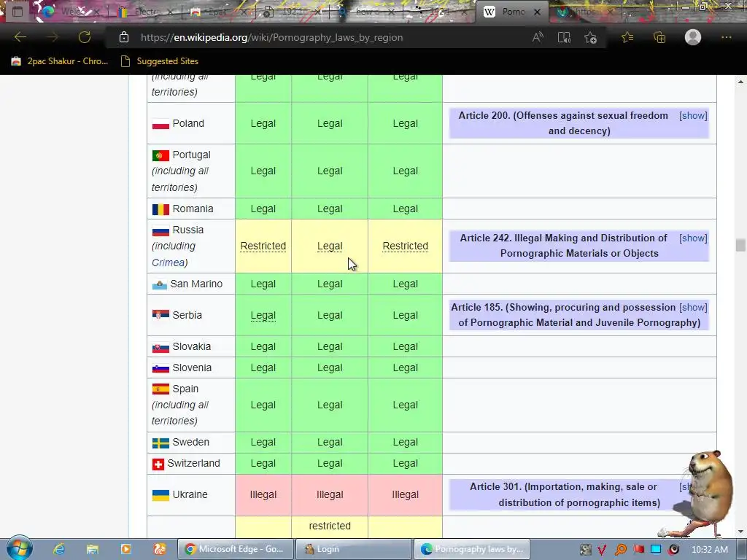Switch to the 1924 tab
Viewport: 747px width, 560px height.
click(438, 12)
